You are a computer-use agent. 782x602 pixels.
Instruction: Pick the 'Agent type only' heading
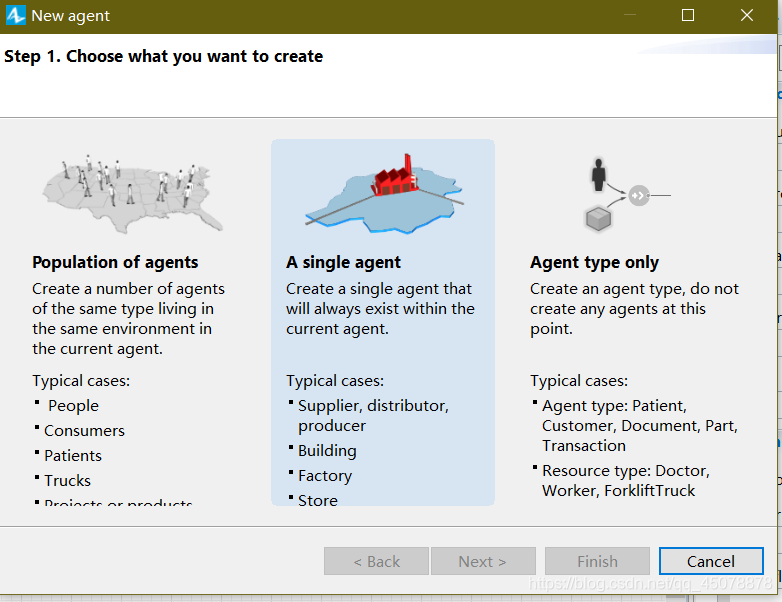[x=594, y=262]
